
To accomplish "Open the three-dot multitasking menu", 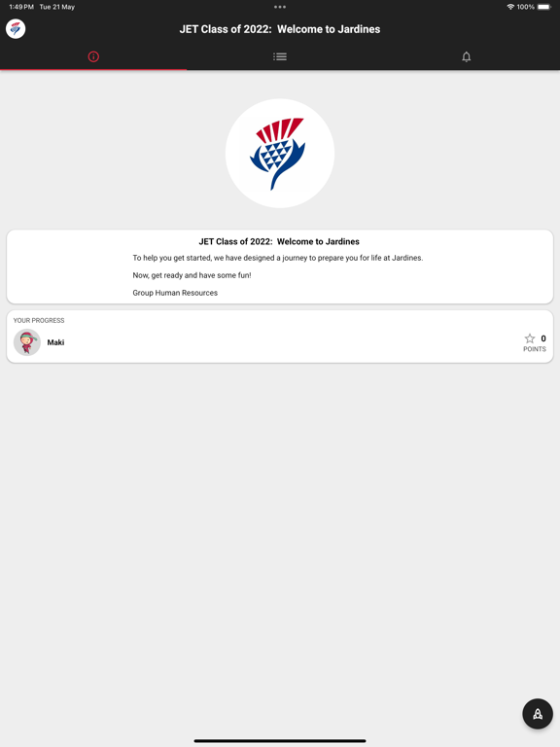I will pyautogui.click(x=280, y=7).
